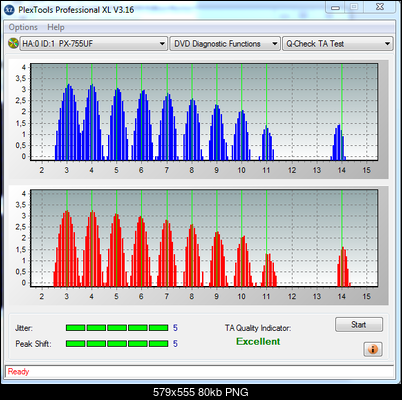Click the Excellent quality indicator text

[x=258, y=342]
